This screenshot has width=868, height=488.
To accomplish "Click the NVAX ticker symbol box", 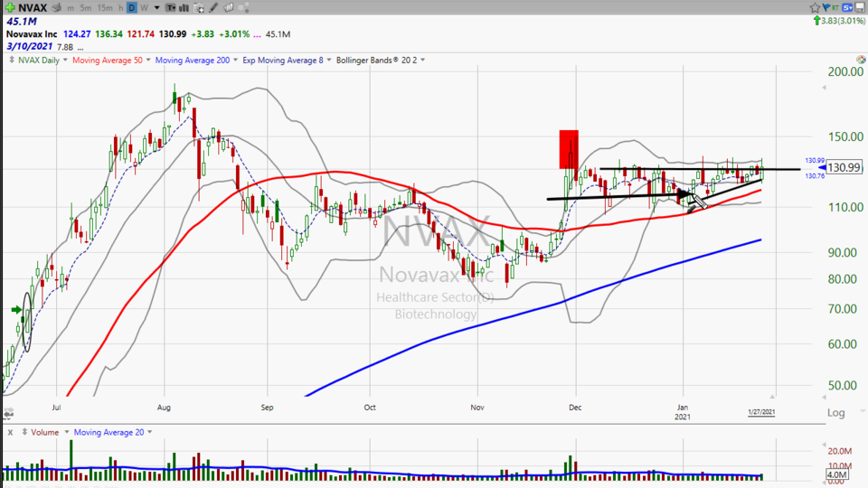I will point(33,8).
